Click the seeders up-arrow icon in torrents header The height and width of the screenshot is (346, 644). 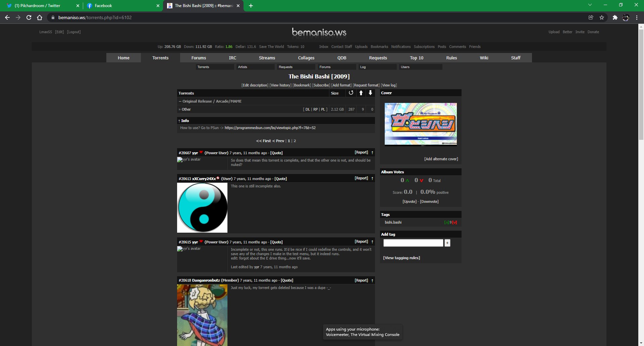pos(361,93)
